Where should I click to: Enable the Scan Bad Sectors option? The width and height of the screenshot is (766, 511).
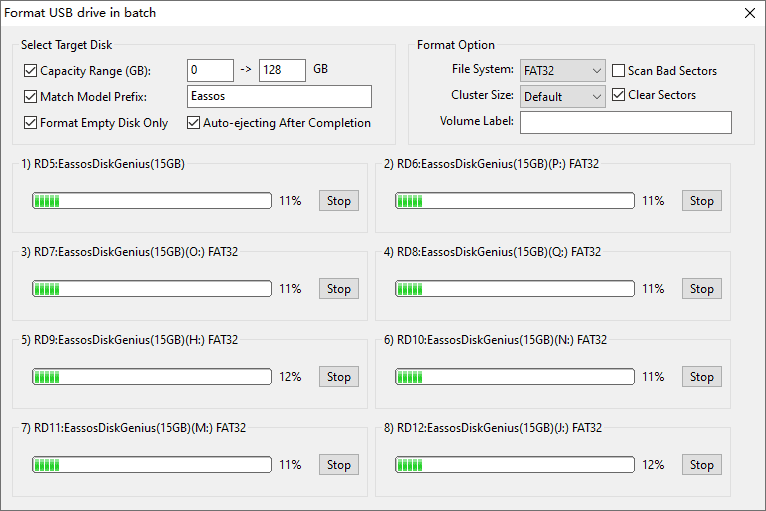[619, 71]
